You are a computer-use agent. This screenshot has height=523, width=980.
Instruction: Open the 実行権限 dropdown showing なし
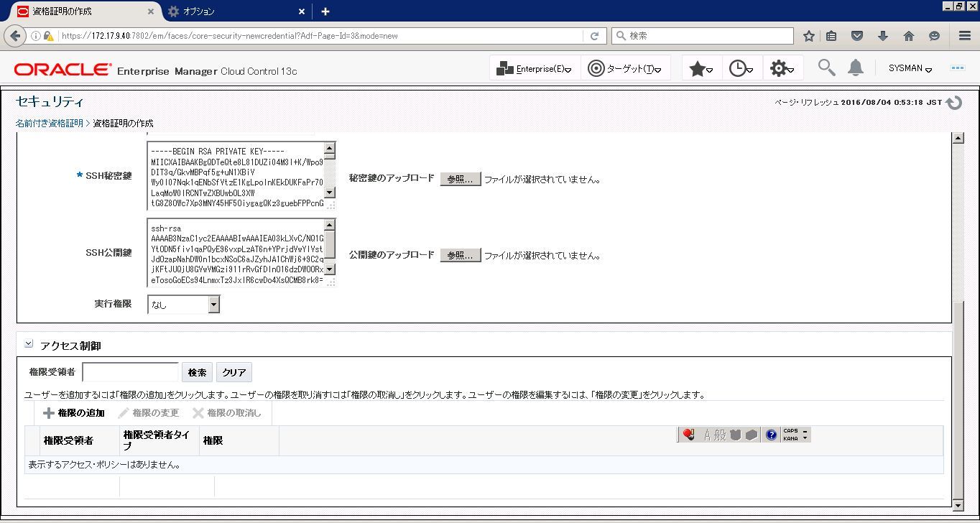coord(183,305)
